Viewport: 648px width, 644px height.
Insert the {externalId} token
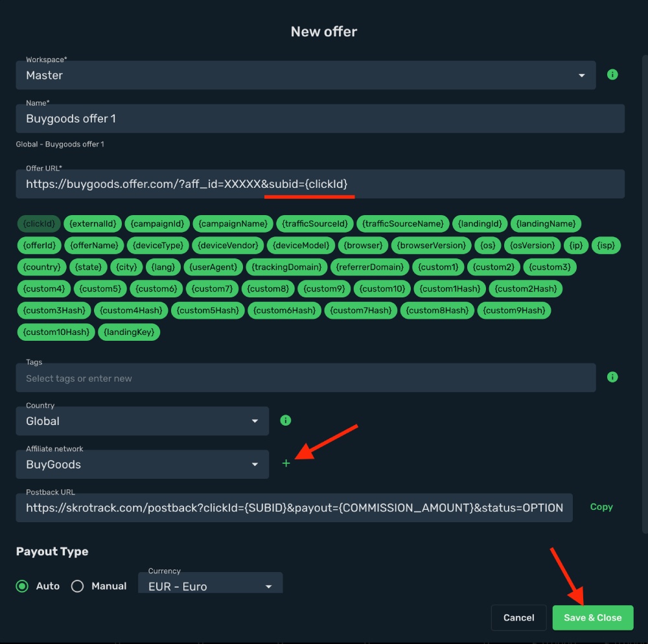[x=93, y=224]
